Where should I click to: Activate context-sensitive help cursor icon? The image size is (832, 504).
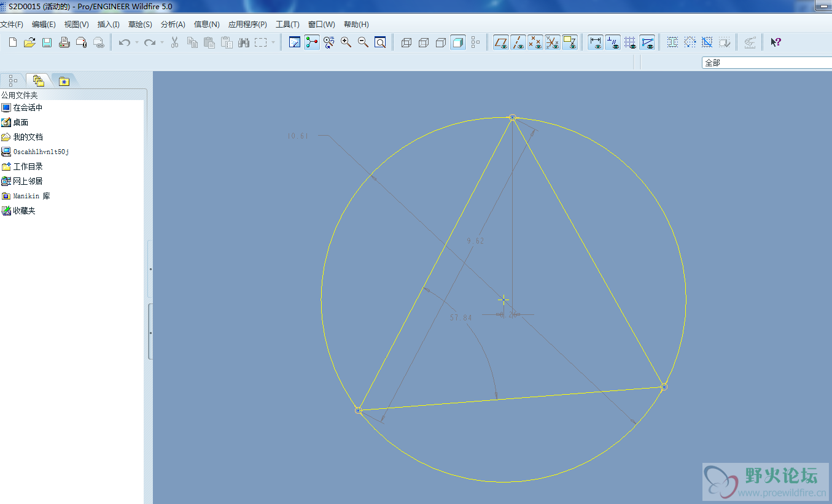(776, 42)
